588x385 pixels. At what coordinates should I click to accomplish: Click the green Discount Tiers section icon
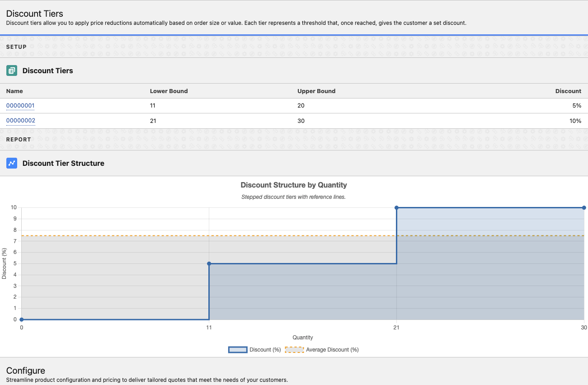[12, 70]
